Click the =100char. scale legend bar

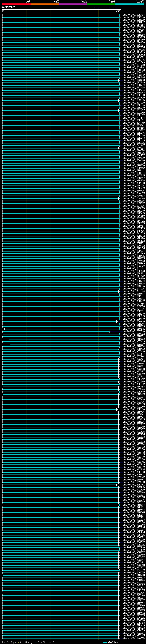pos(104,642)
